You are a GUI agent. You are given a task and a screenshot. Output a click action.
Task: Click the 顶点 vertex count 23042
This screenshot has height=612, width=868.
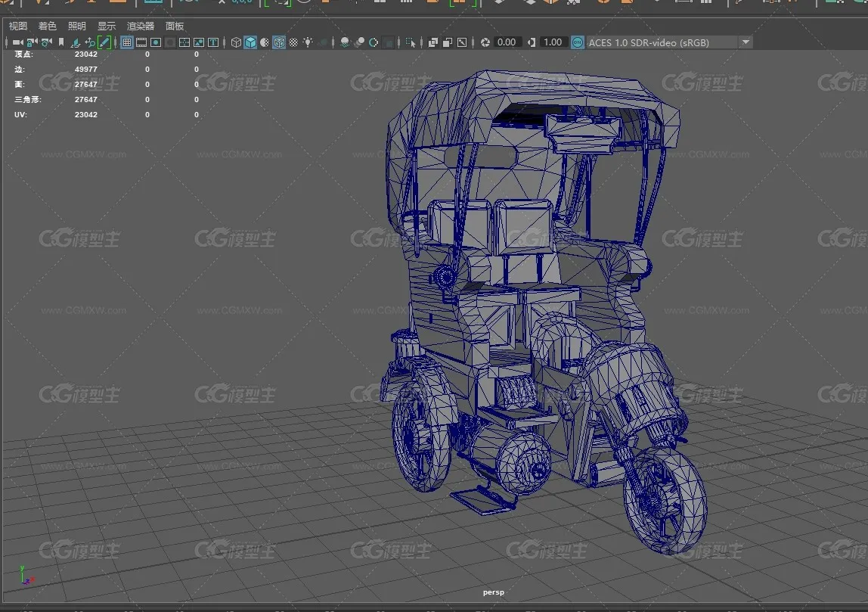85,54
